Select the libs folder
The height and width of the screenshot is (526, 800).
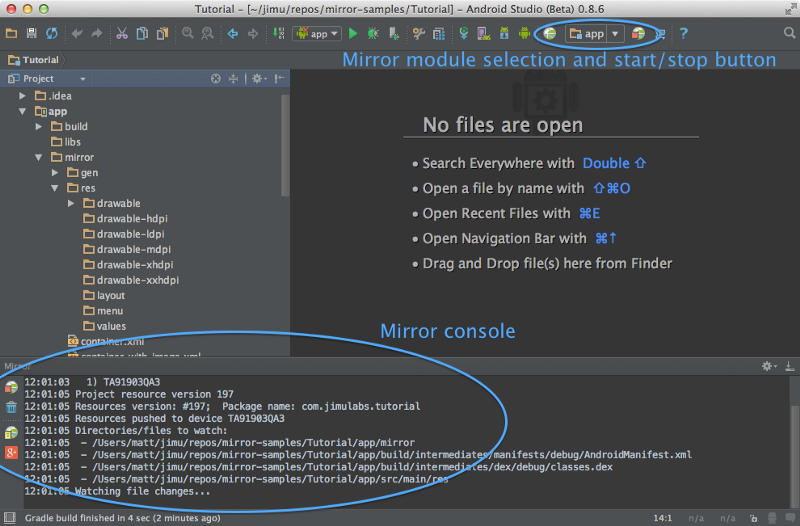[66, 142]
